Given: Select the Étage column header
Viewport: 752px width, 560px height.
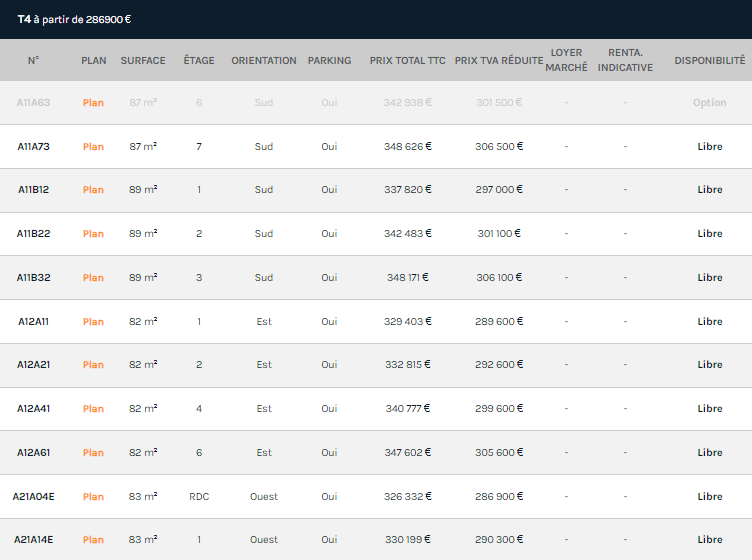Looking at the screenshot, I should pyautogui.click(x=199, y=61).
